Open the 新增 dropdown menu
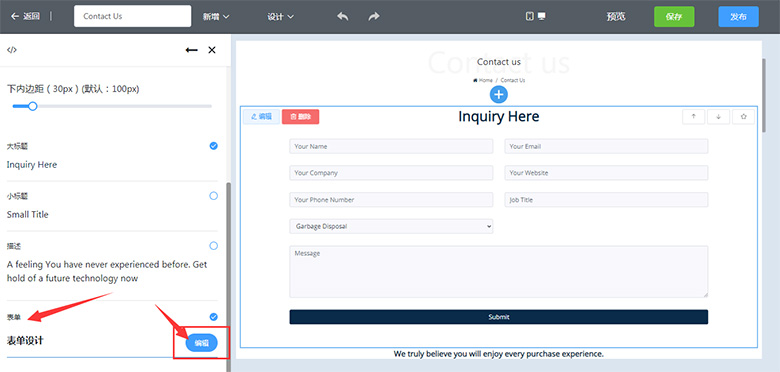The width and height of the screenshot is (780, 372). [x=216, y=16]
